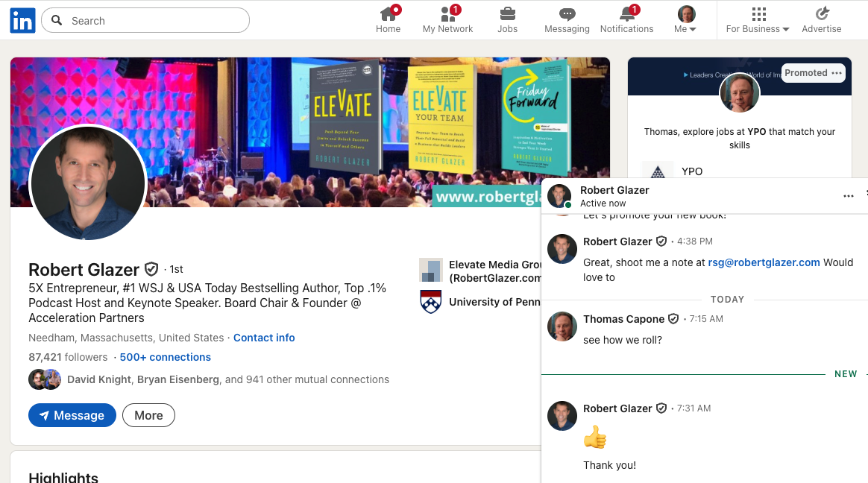Click the LinkedIn logo icon
This screenshot has height=483, width=868.
[22, 21]
